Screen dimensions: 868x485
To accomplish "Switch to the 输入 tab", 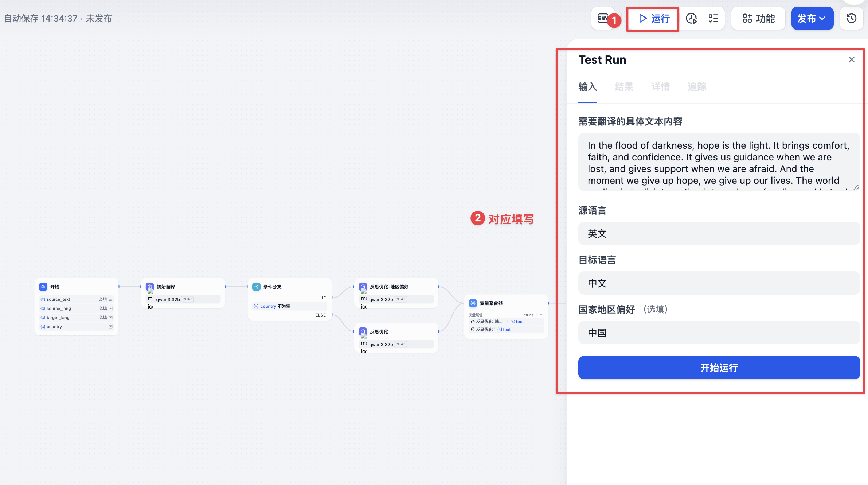I will coord(587,87).
